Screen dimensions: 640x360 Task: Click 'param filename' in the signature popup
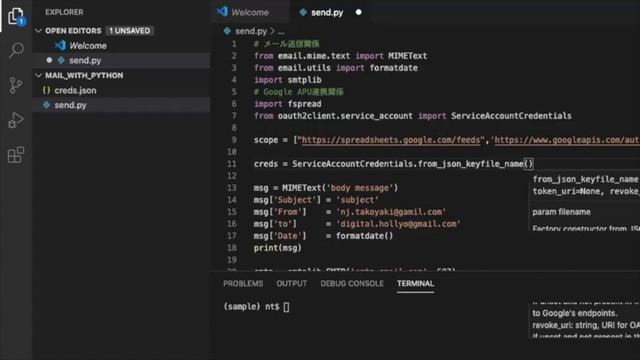click(x=561, y=212)
